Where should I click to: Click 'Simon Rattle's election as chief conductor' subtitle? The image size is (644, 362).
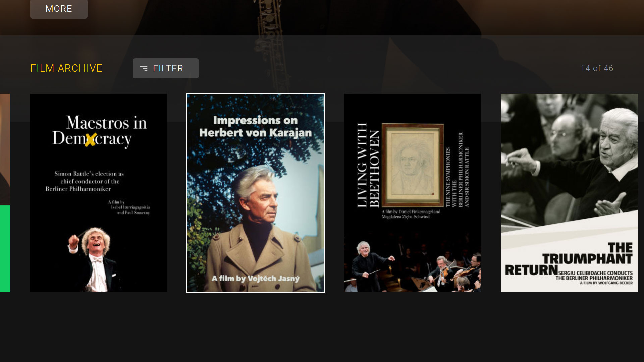coord(85,181)
